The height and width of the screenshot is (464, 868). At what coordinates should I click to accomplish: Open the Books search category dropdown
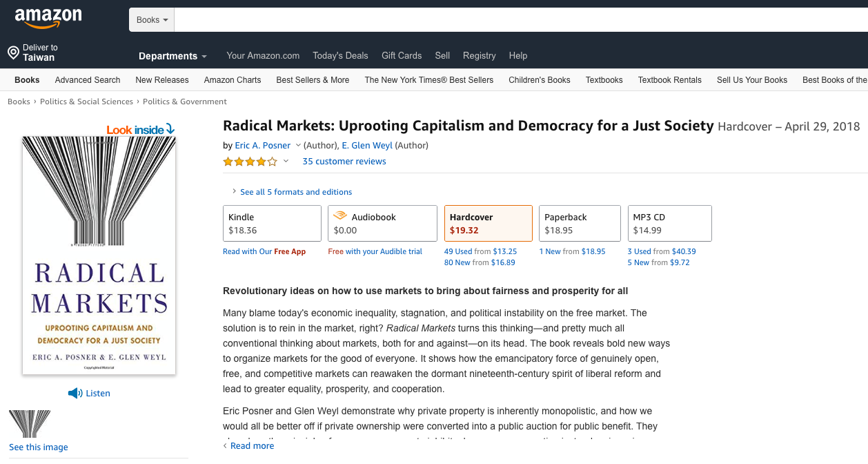(x=152, y=20)
